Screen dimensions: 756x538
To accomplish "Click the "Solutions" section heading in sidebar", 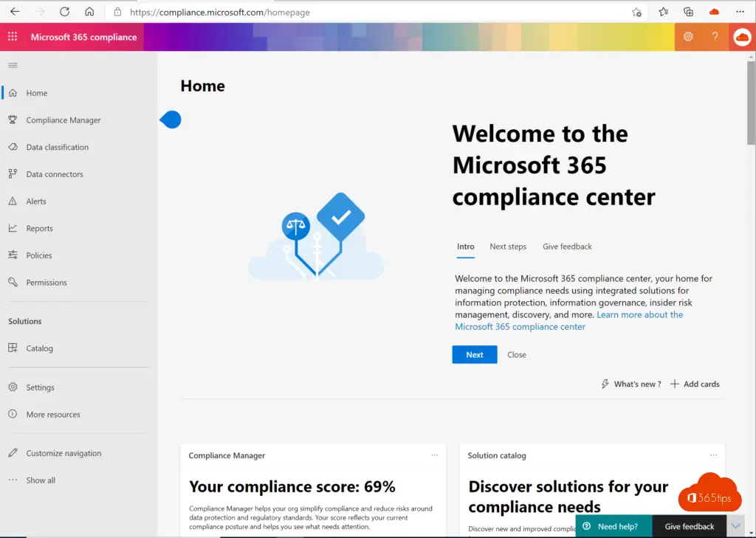I will click(25, 321).
